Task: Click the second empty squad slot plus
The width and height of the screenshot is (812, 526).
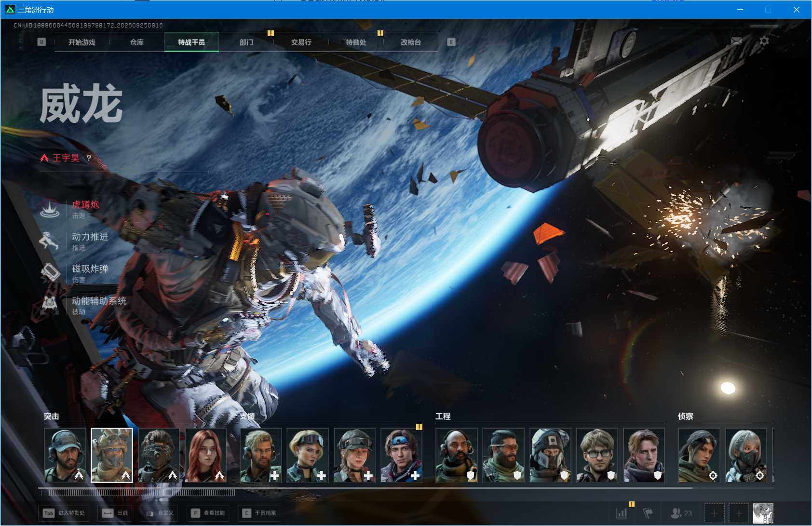Action: tap(739, 513)
